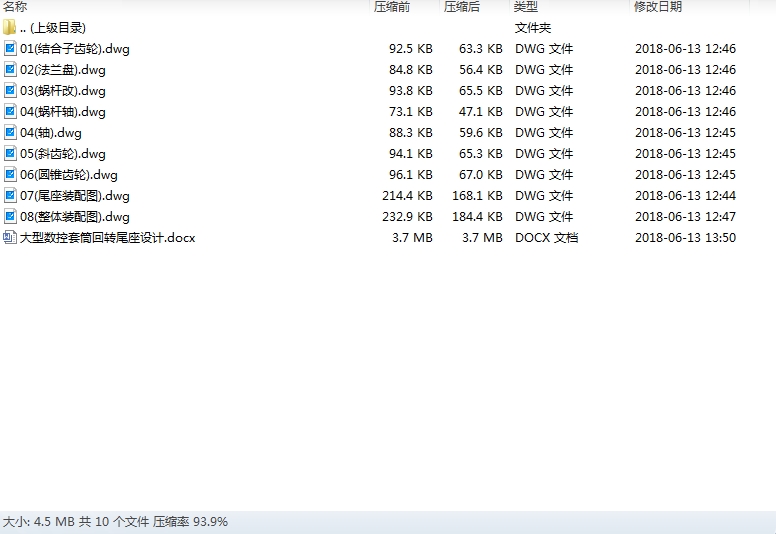Click the 文件夹 type cell
776x534 pixels.
click(x=533, y=28)
